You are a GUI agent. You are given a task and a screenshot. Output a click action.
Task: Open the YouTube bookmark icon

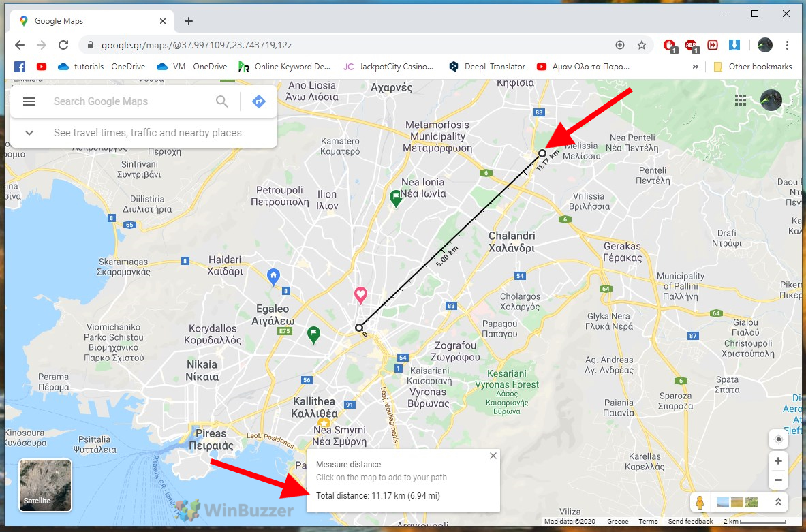[41, 67]
